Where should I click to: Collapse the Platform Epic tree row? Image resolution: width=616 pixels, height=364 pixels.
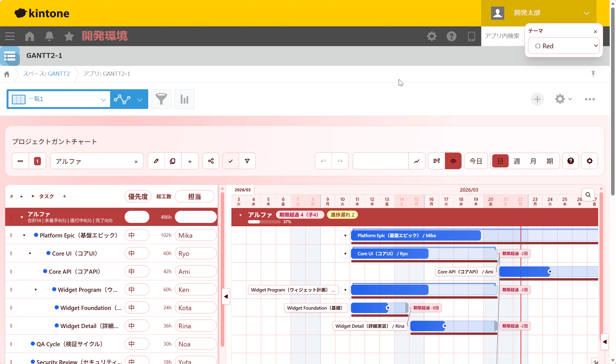[x=24, y=236]
